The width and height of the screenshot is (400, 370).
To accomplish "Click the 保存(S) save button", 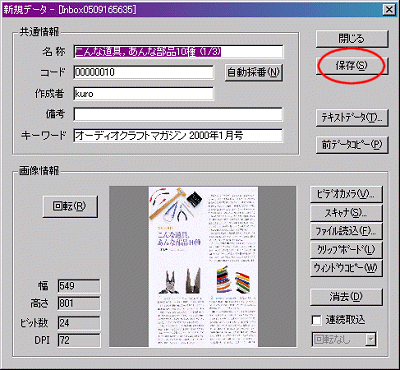I will tap(351, 66).
